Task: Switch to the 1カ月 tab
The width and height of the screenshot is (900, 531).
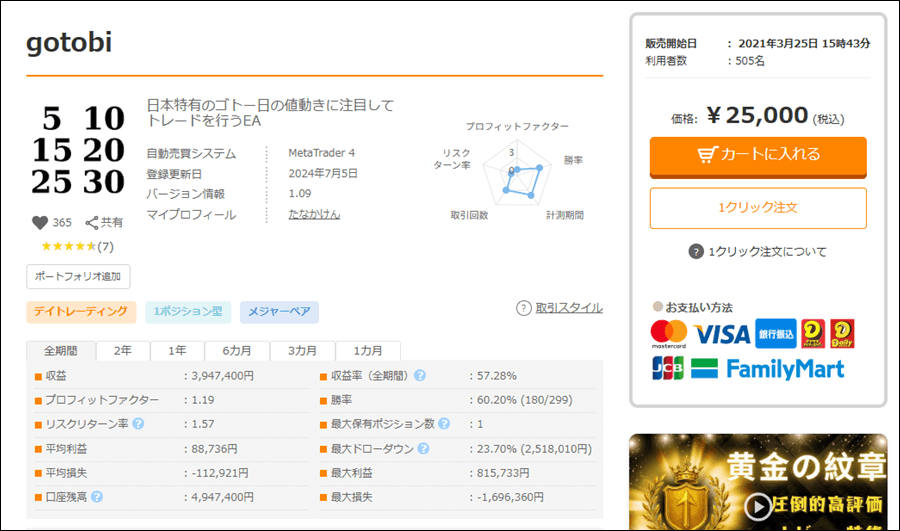Action: pyautogui.click(x=367, y=351)
